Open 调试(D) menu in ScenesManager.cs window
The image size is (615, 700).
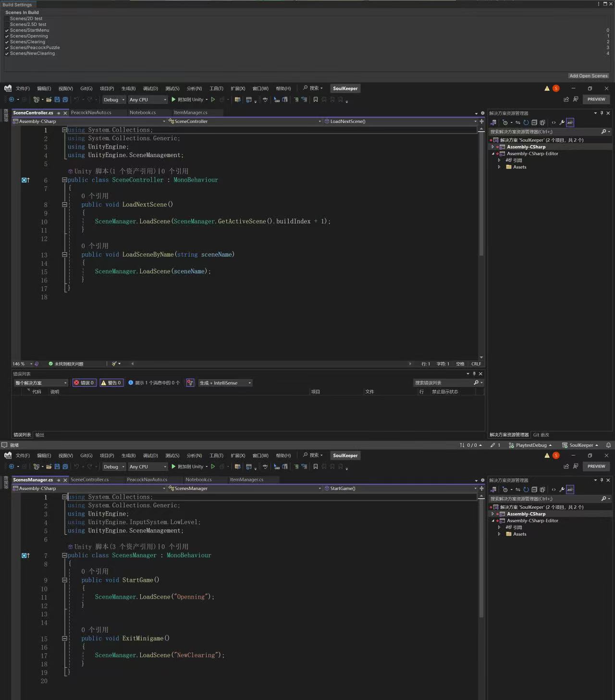tap(150, 455)
